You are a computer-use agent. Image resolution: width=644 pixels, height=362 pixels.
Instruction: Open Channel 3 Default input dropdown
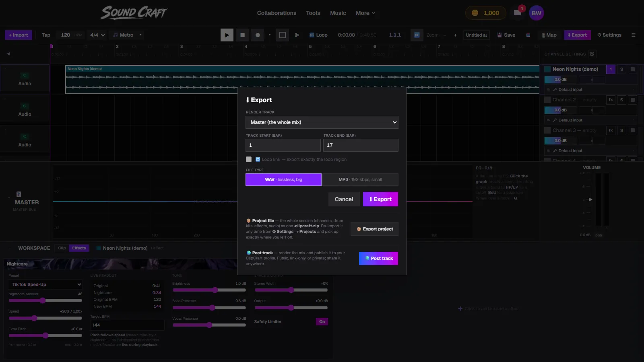coord(591,151)
